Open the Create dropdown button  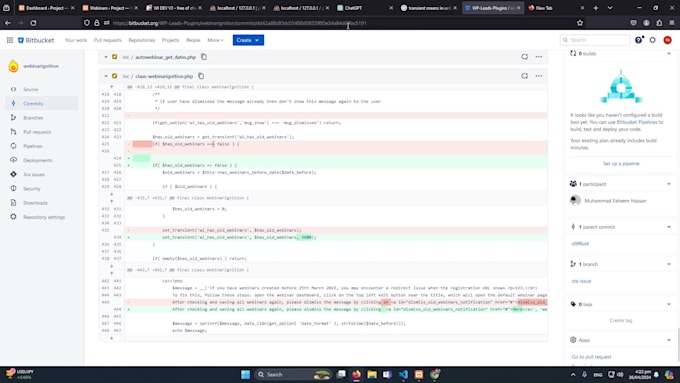click(x=248, y=40)
